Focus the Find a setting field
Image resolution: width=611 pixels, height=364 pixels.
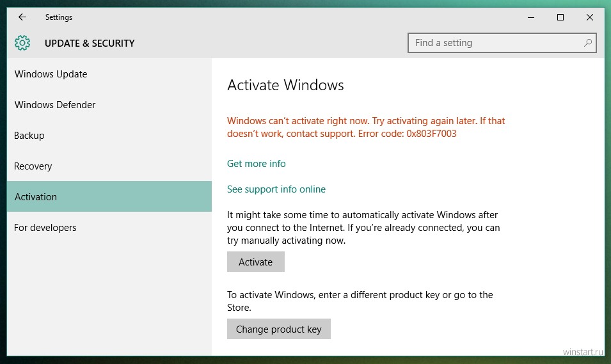pos(502,43)
